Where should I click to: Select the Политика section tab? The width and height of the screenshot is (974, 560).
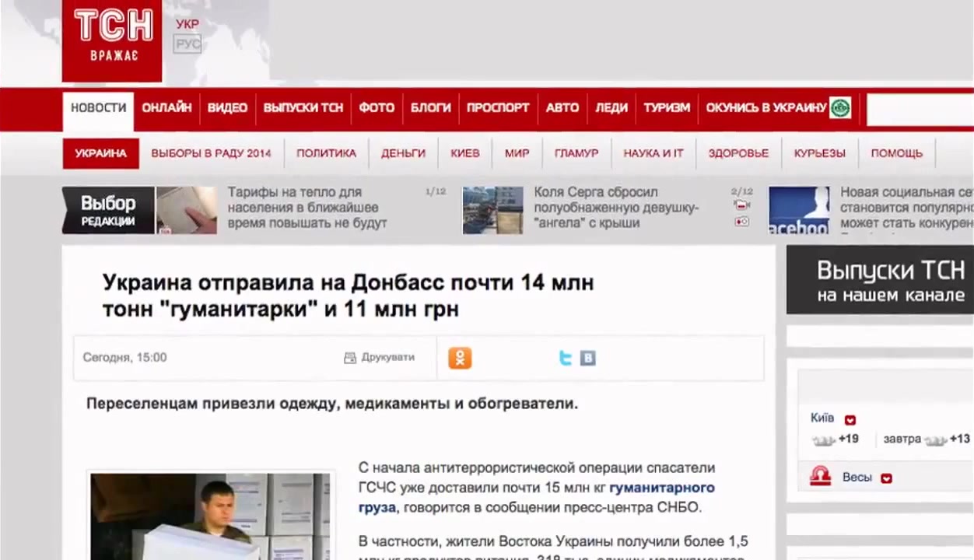click(326, 153)
